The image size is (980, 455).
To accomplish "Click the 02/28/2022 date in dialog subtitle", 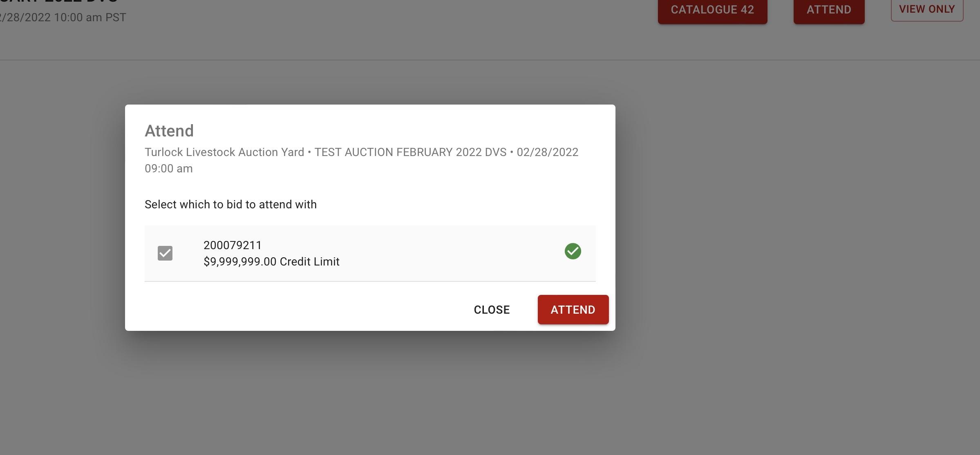I will click(547, 152).
